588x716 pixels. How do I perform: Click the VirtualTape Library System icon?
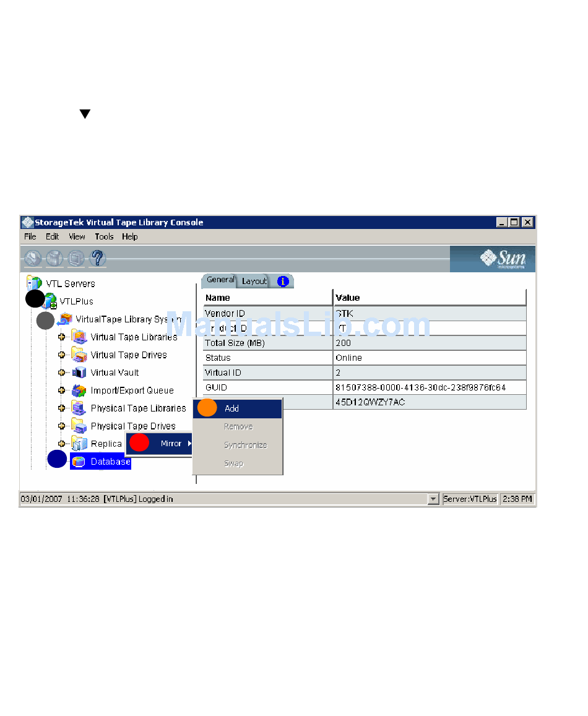pos(65,319)
